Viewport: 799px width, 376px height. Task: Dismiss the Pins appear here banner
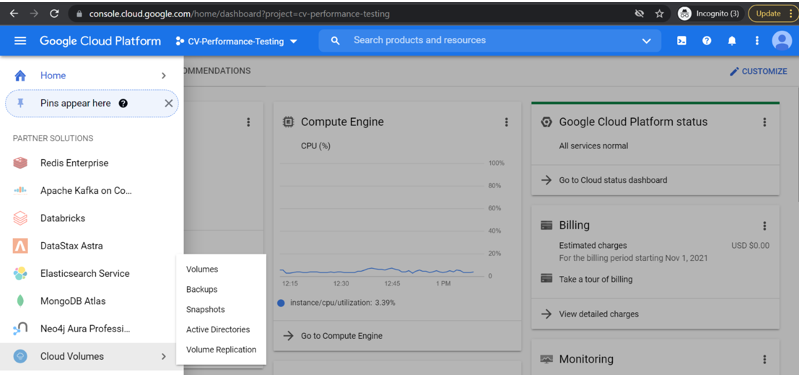(x=169, y=103)
